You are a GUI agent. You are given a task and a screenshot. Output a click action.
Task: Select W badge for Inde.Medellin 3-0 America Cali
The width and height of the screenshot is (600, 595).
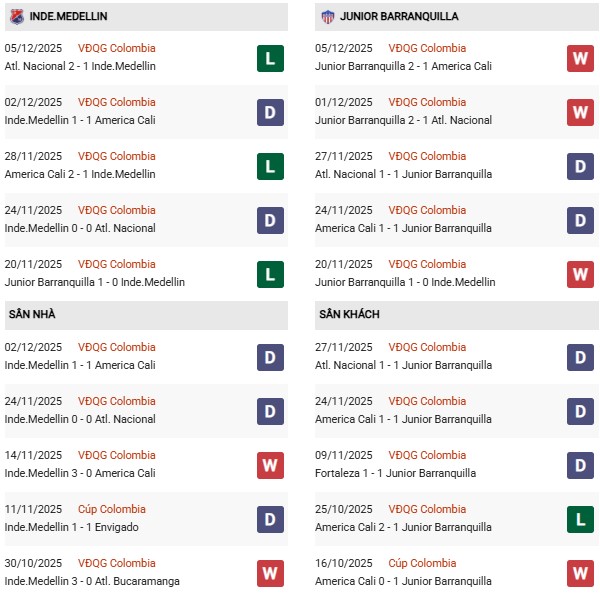pyautogui.click(x=270, y=465)
